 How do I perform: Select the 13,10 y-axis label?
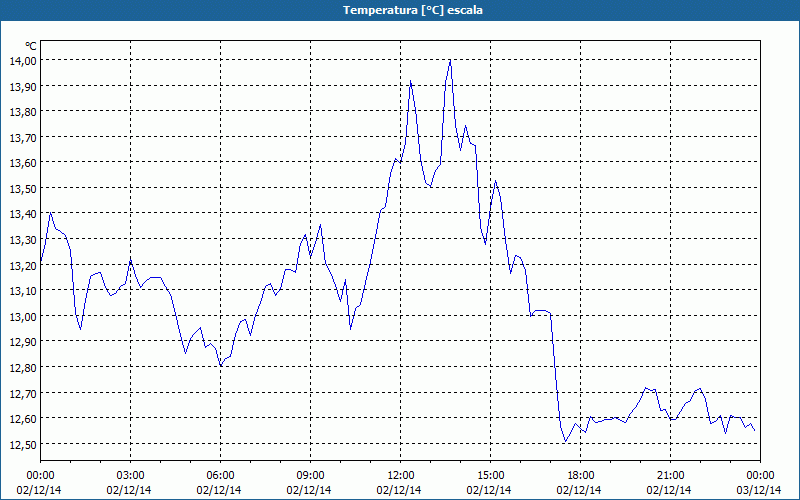[23, 291]
